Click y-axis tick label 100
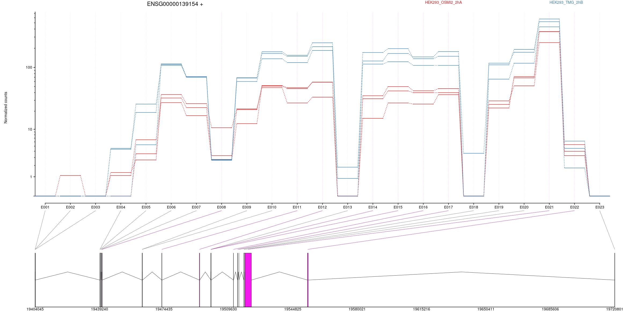The height and width of the screenshot is (322, 644). click(x=29, y=67)
